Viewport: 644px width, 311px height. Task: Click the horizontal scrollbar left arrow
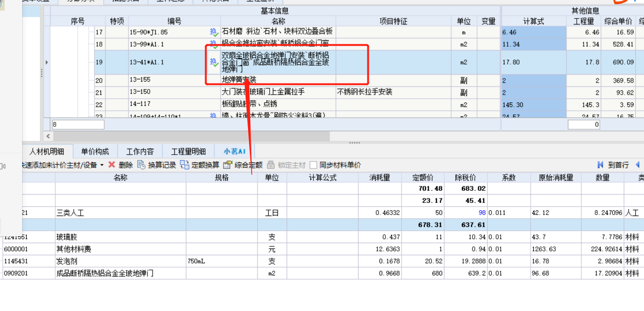48,136
